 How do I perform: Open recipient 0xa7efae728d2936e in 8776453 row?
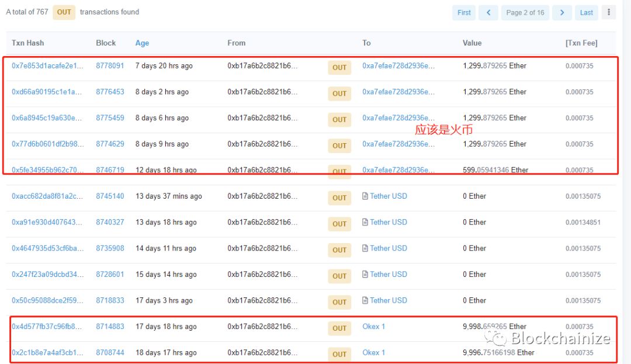coord(398,92)
